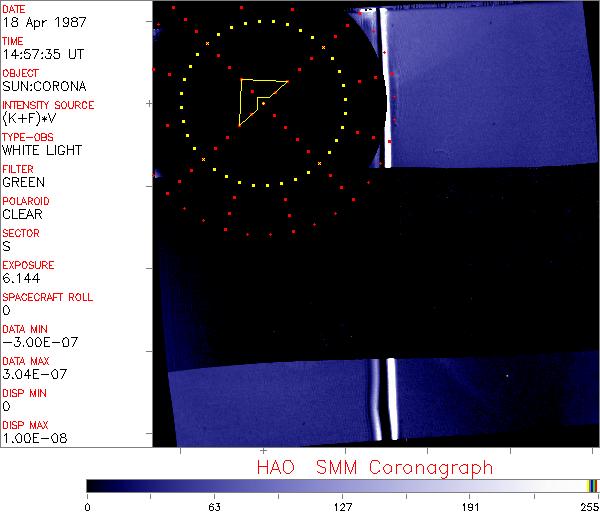Click the CLEAR polaroid value
The height and width of the screenshot is (512, 600).
23,214
